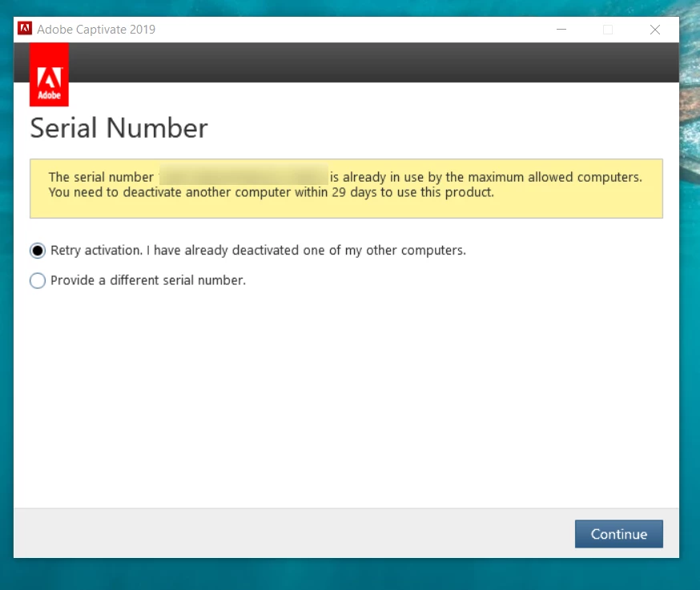Choose Provide a different serial number

[38, 281]
